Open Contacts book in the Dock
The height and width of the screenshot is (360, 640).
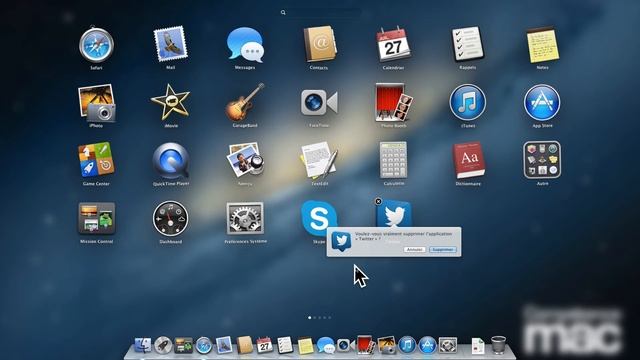[x=244, y=345]
